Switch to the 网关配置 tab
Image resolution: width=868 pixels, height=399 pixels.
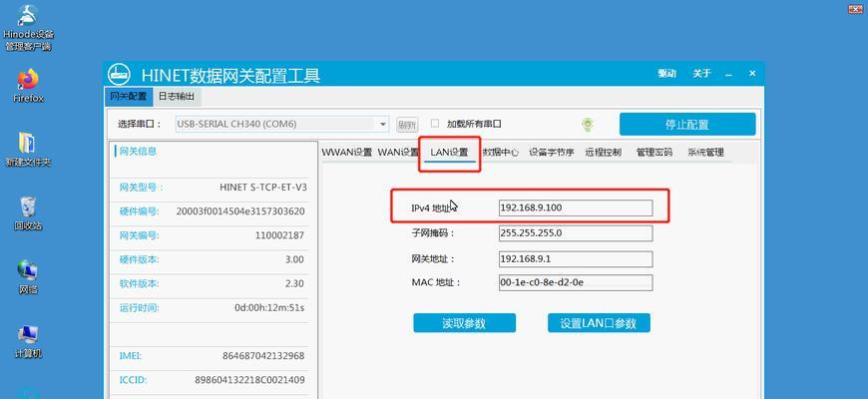pos(128,97)
